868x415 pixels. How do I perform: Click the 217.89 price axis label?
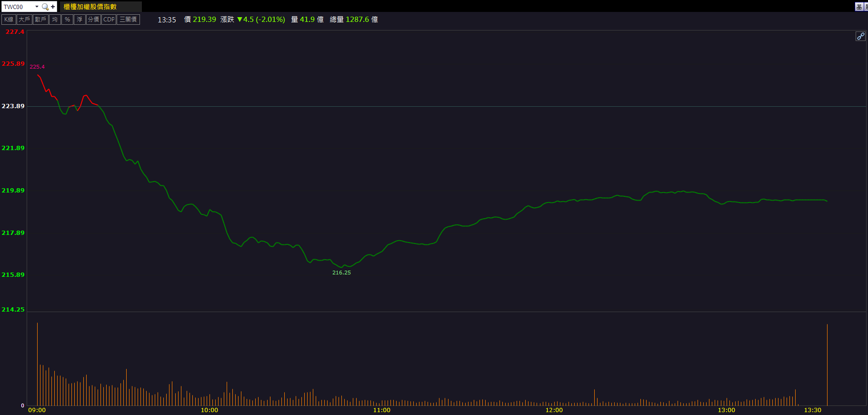pos(13,233)
